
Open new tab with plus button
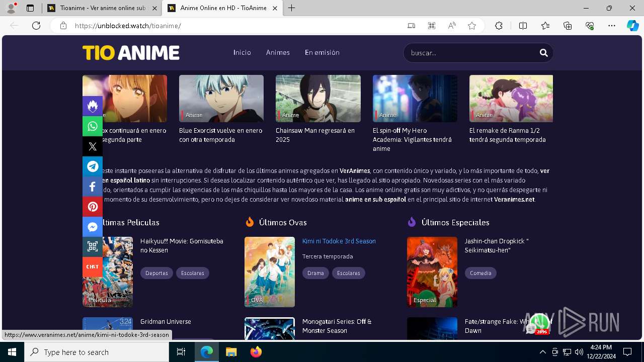click(x=292, y=8)
